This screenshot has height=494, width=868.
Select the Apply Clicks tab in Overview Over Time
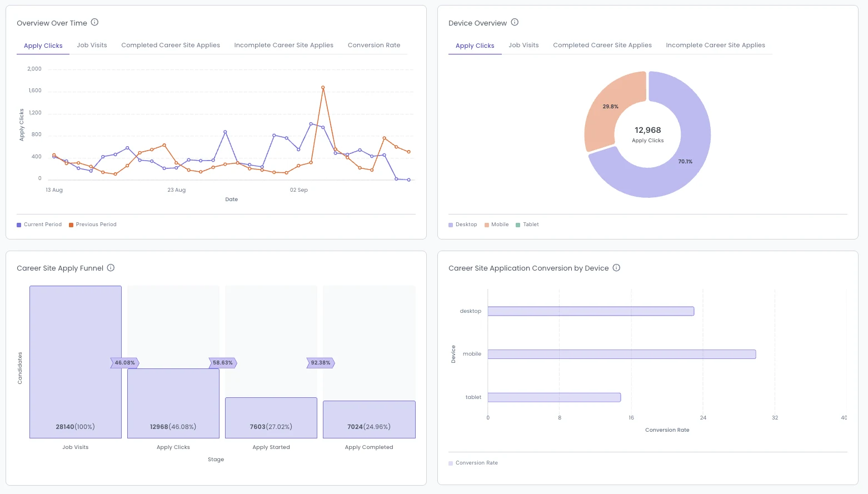[x=43, y=46]
